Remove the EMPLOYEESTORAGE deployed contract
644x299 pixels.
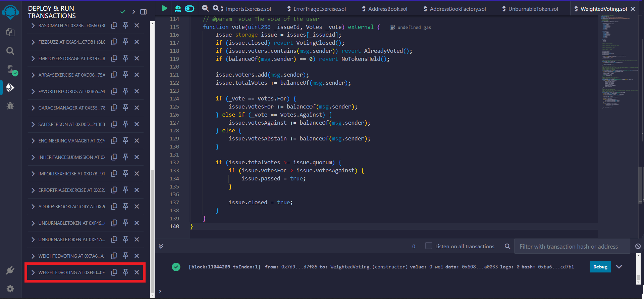coord(137,58)
